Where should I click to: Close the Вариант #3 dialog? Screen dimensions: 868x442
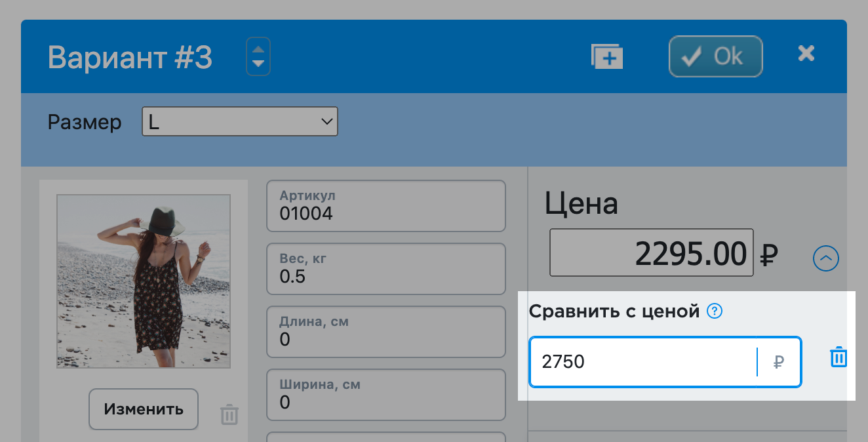[806, 54]
